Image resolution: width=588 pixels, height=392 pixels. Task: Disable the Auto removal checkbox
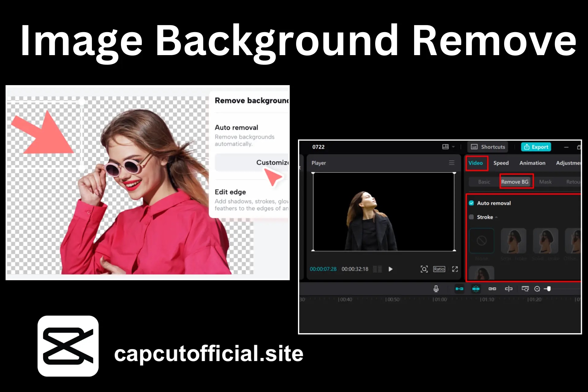click(x=471, y=203)
